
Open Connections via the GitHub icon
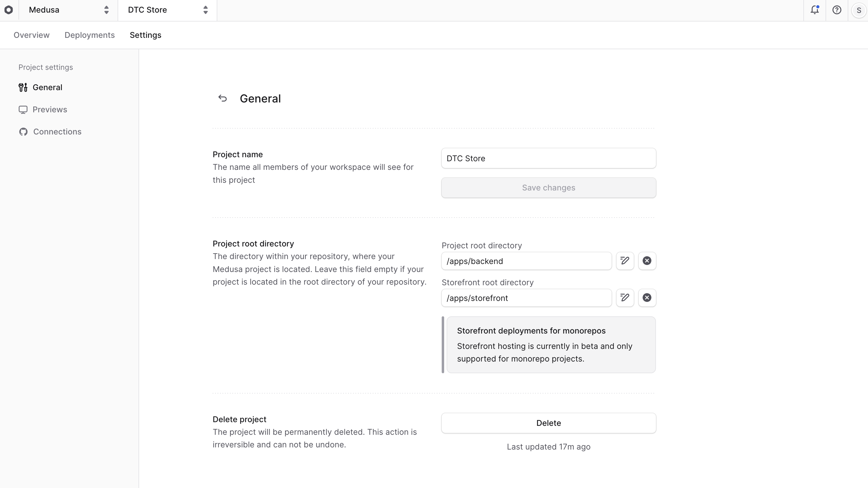pyautogui.click(x=23, y=132)
